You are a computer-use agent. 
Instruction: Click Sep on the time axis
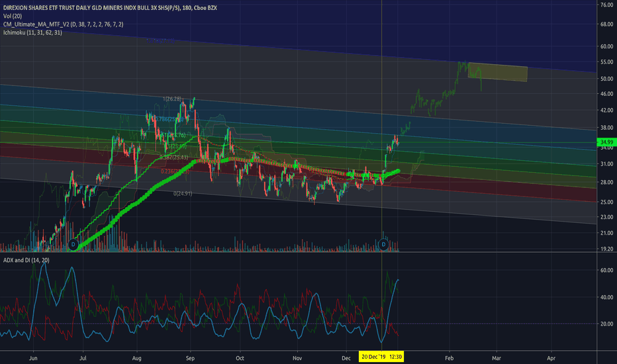coord(190,358)
